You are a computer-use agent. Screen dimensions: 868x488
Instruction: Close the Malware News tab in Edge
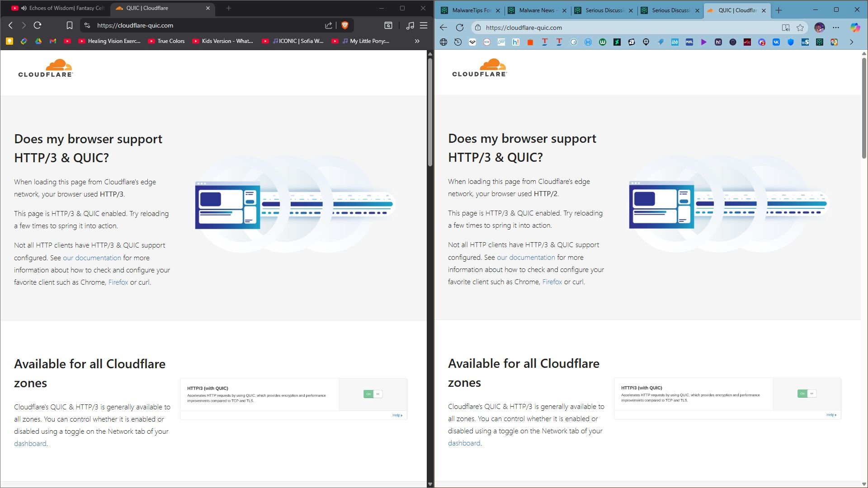(x=564, y=10)
